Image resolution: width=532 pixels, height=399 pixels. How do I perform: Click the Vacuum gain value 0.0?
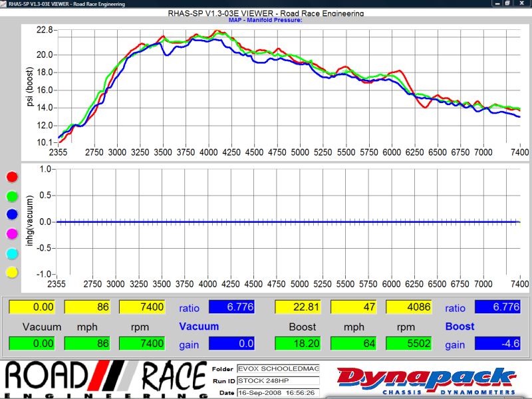[x=237, y=344]
